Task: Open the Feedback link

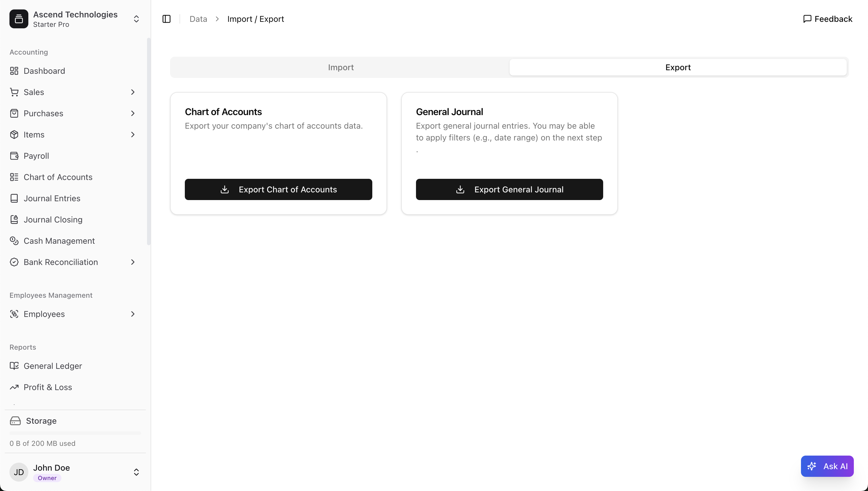Action: (x=828, y=19)
